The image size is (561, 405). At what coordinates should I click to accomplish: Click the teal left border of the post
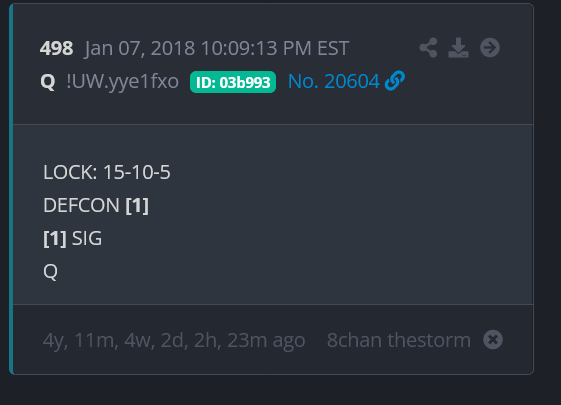pyautogui.click(x=11, y=189)
